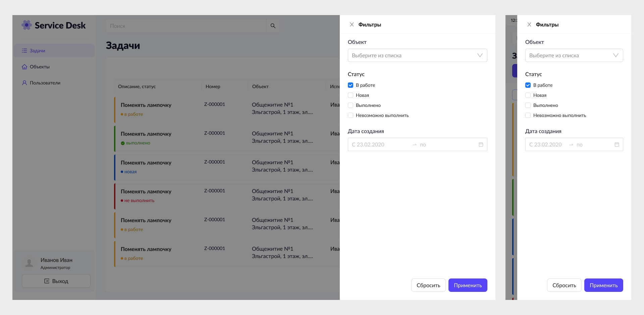Close the desktop Фильтры panel with X
This screenshot has height=315, width=644.
pos(352,24)
